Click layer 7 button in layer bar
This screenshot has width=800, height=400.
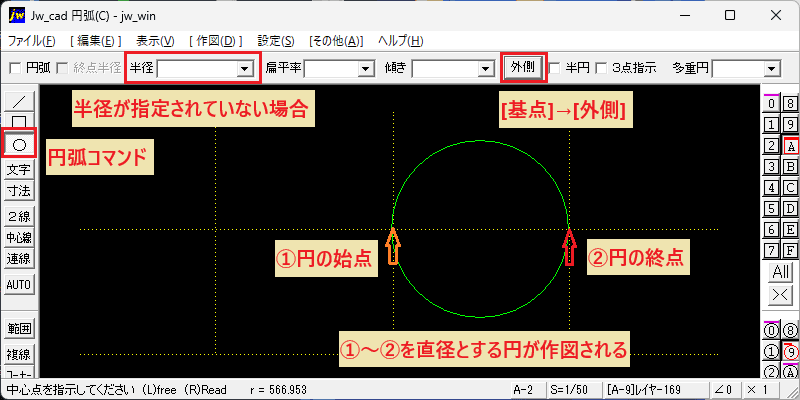pos(771,251)
